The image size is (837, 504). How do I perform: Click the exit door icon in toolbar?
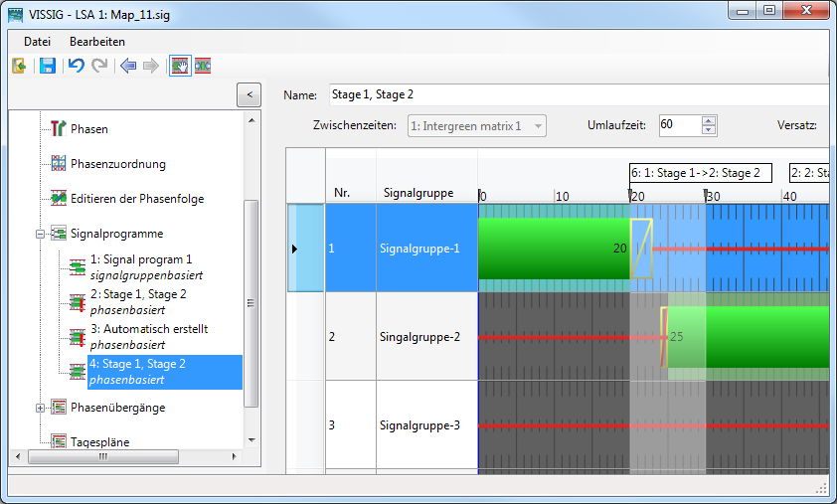tap(19, 66)
